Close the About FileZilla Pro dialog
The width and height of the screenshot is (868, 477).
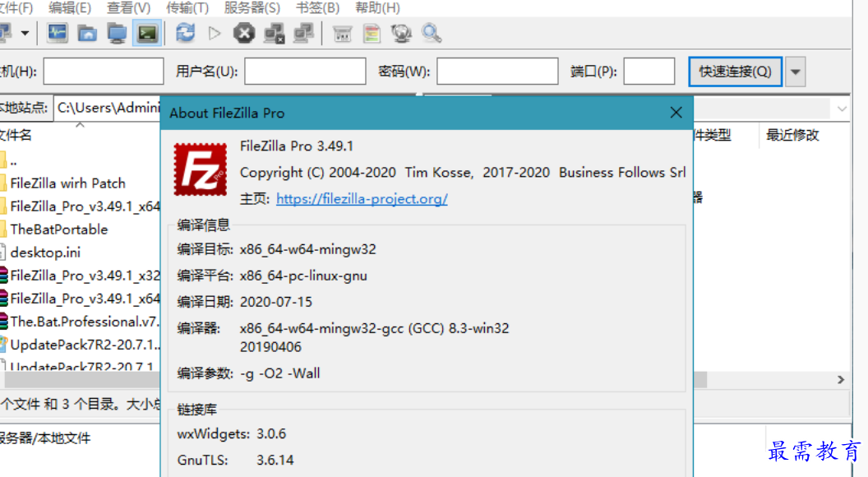point(676,113)
